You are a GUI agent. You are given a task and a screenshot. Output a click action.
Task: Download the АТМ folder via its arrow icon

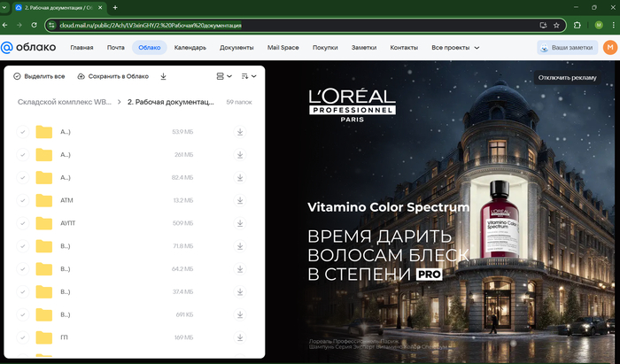tap(239, 200)
